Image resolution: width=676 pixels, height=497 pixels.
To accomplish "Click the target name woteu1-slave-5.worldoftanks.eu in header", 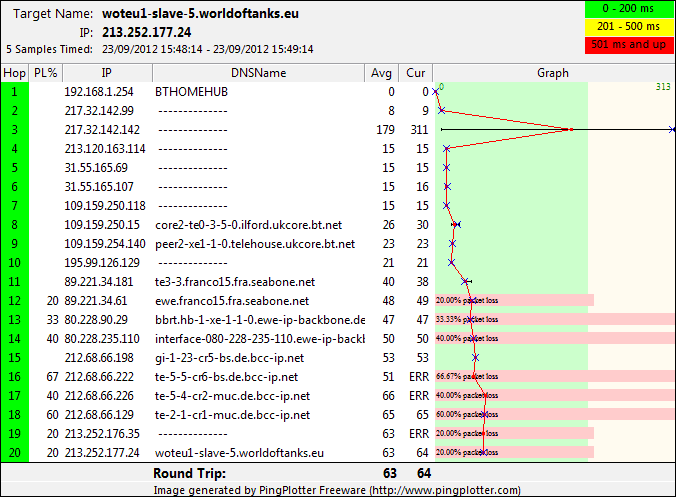I will point(200,13).
